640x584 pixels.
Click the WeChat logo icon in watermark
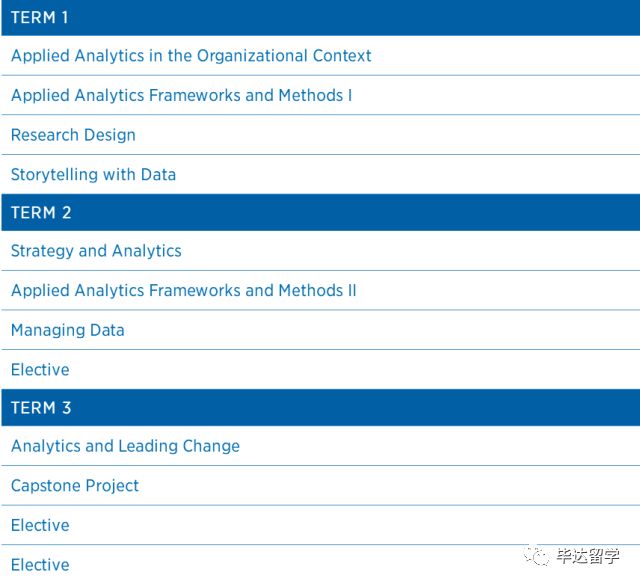pyautogui.click(x=536, y=556)
